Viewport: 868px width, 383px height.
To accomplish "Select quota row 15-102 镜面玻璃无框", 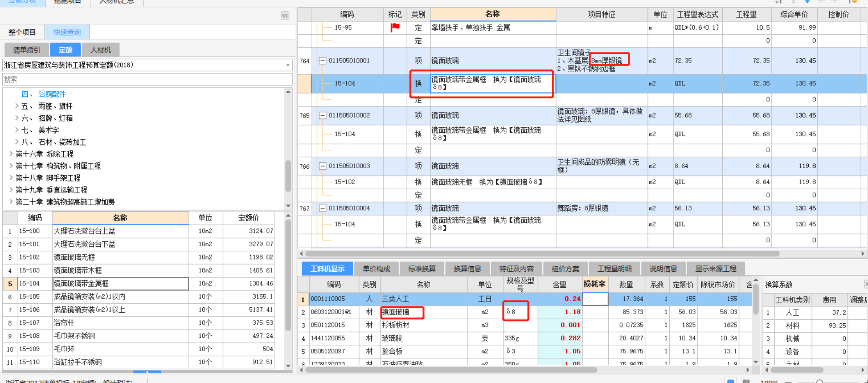I will [x=139, y=258].
